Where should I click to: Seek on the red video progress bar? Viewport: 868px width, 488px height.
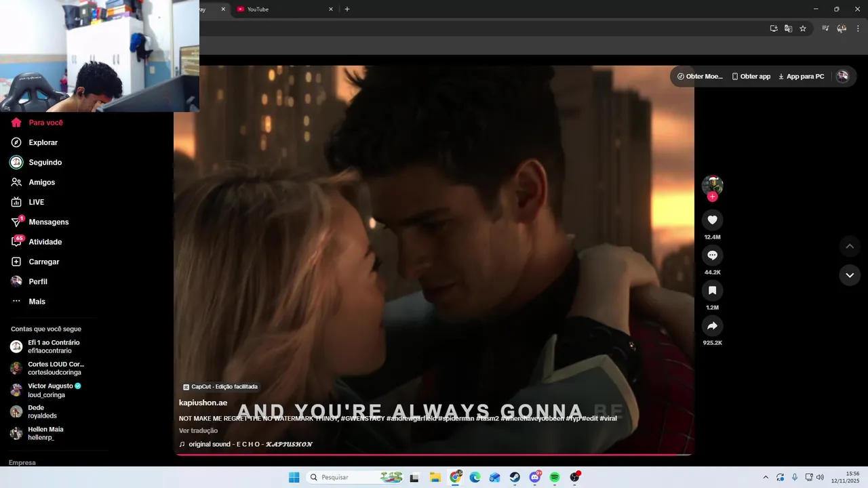(434, 455)
